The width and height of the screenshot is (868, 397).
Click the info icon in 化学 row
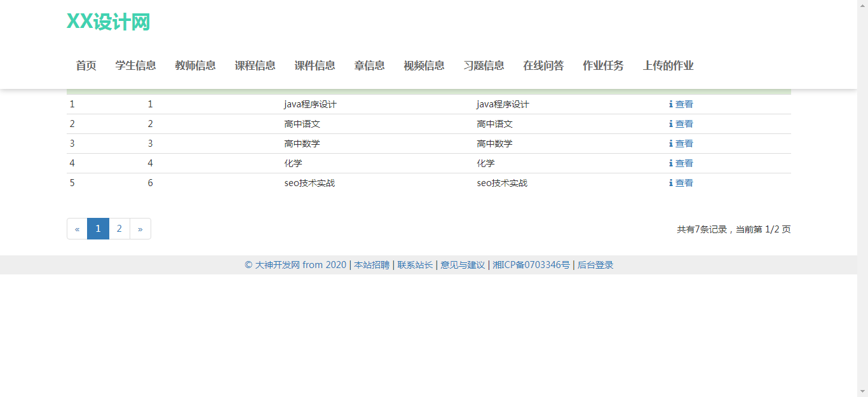coord(670,163)
